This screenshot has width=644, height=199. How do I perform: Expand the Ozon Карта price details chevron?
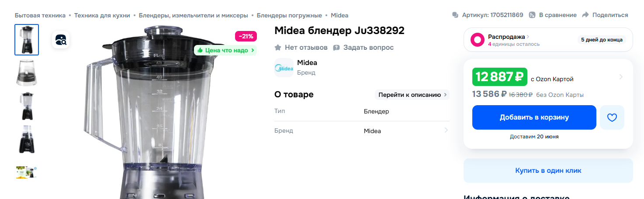tap(621, 77)
